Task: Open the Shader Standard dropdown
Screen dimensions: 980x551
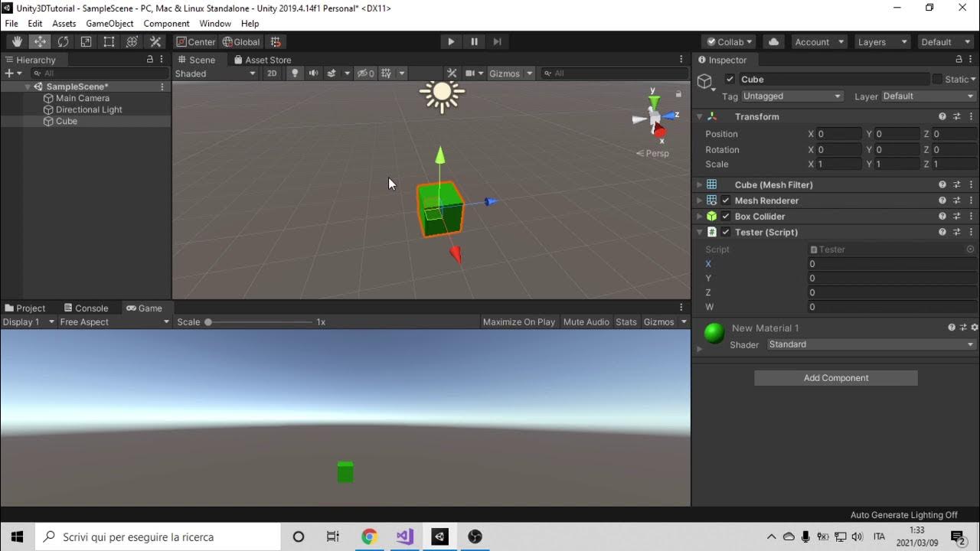Action: pyautogui.click(x=871, y=344)
